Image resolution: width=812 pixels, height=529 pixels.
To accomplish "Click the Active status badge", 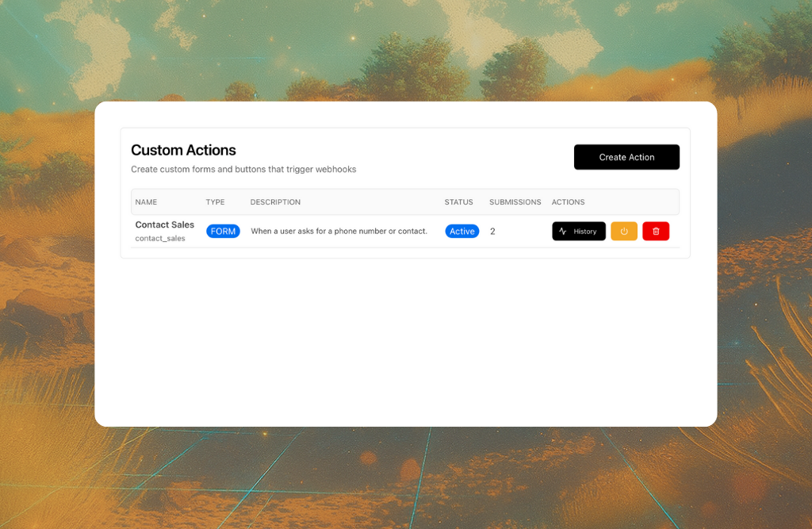I will 462,232.
